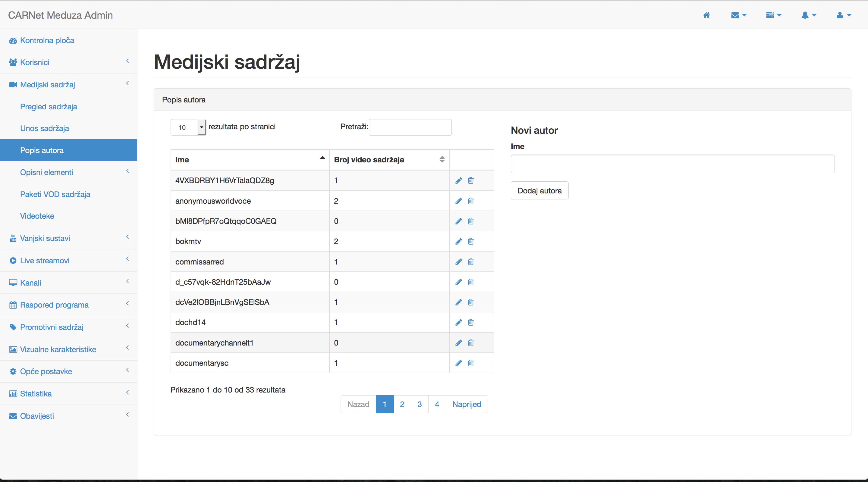
Task: Expand the Korisnici sidebar menu
Action: 68,62
